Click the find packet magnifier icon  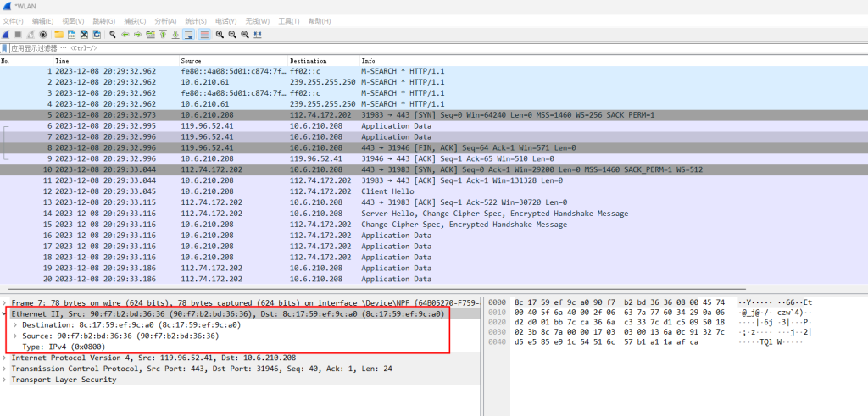[112, 34]
